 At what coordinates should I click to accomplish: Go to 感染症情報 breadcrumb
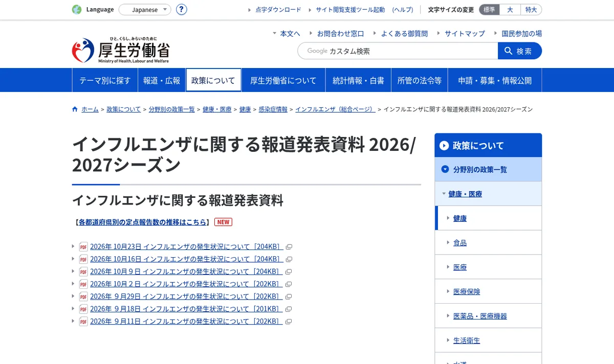point(273,109)
